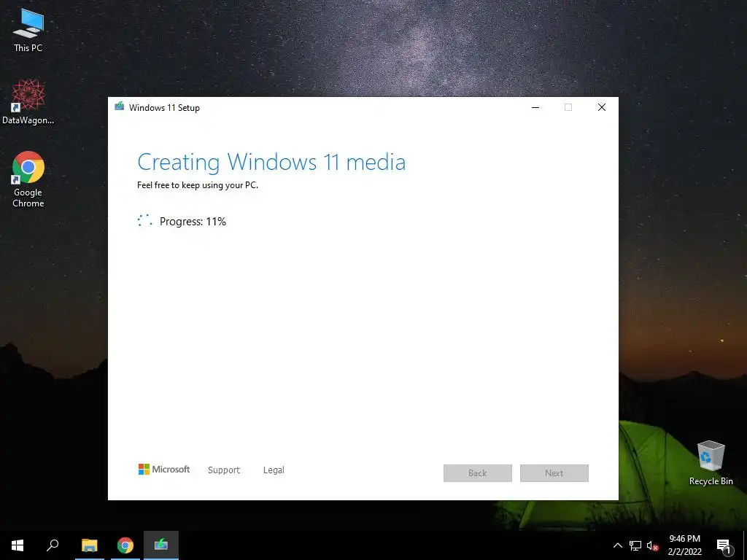The width and height of the screenshot is (747, 560).
Task: Select the Recycle Bin desktop icon
Action: point(711,463)
